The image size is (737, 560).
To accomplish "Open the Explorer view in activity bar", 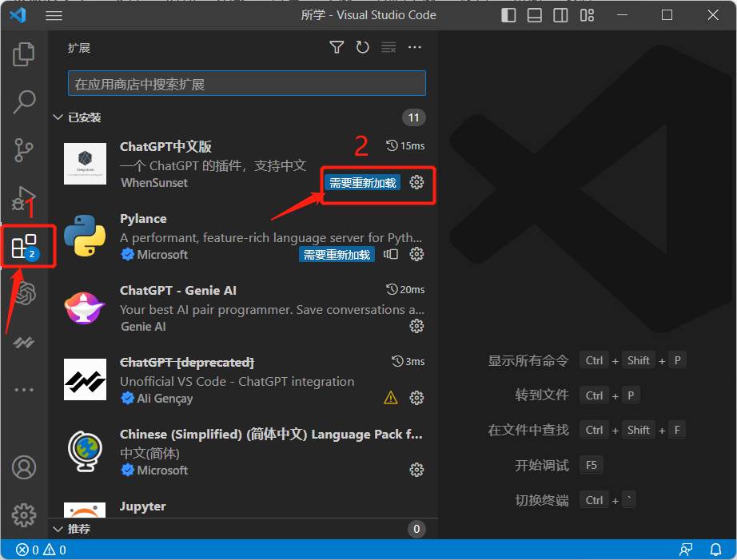I will [23, 54].
